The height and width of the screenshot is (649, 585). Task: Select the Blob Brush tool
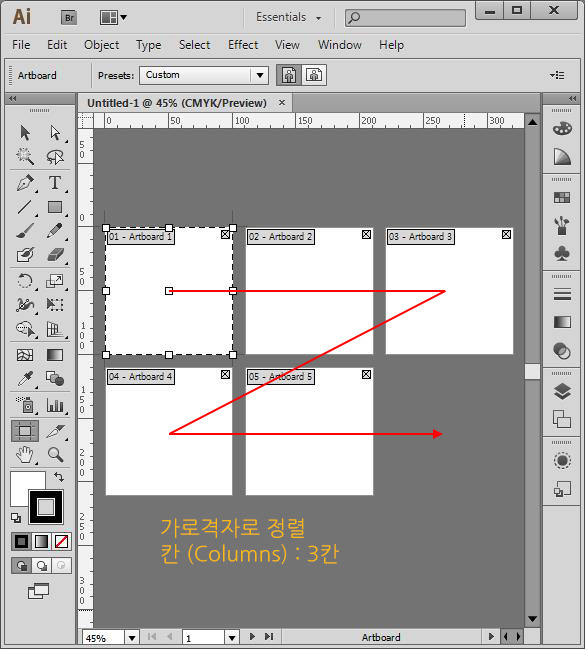coord(25,255)
